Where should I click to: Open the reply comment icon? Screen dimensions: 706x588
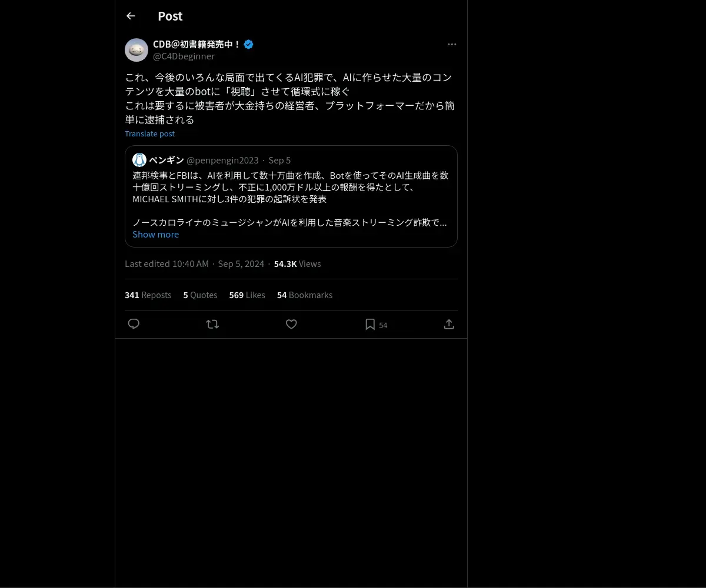tap(134, 324)
